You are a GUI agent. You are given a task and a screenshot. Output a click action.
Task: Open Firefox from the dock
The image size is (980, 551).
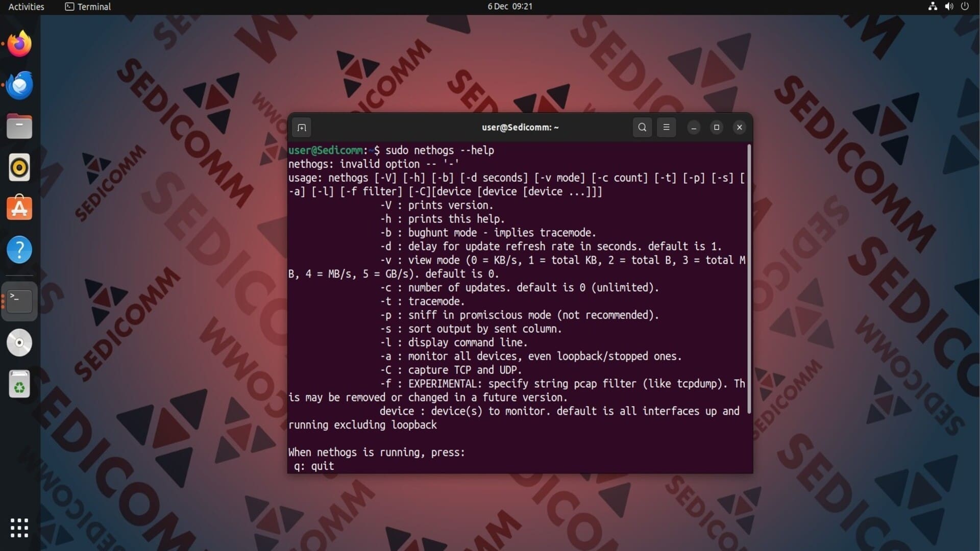[19, 44]
